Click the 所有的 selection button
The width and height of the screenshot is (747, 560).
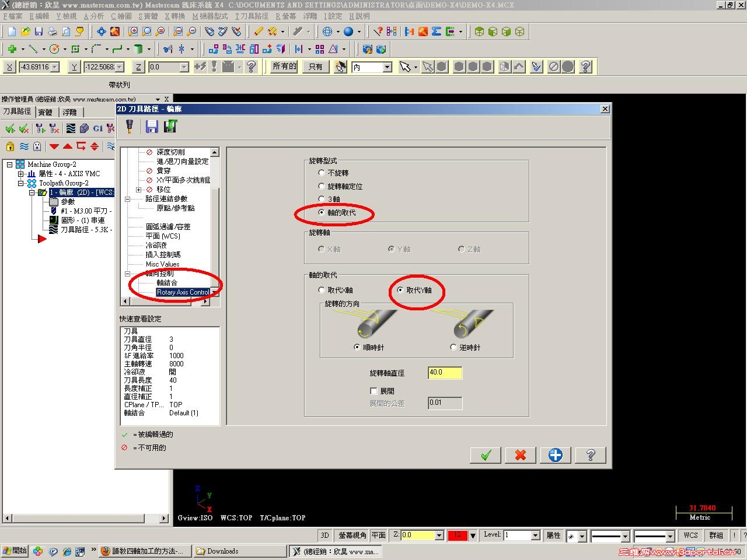coord(285,66)
